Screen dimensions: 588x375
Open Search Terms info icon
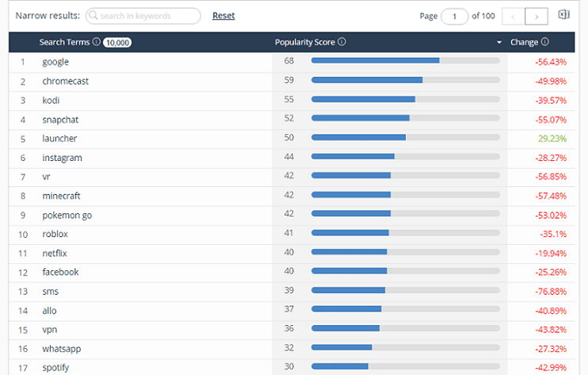coord(97,42)
